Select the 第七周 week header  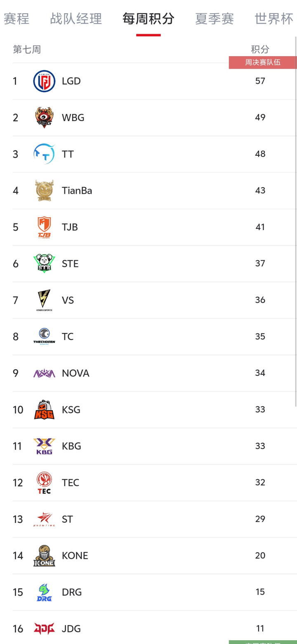pos(27,50)
